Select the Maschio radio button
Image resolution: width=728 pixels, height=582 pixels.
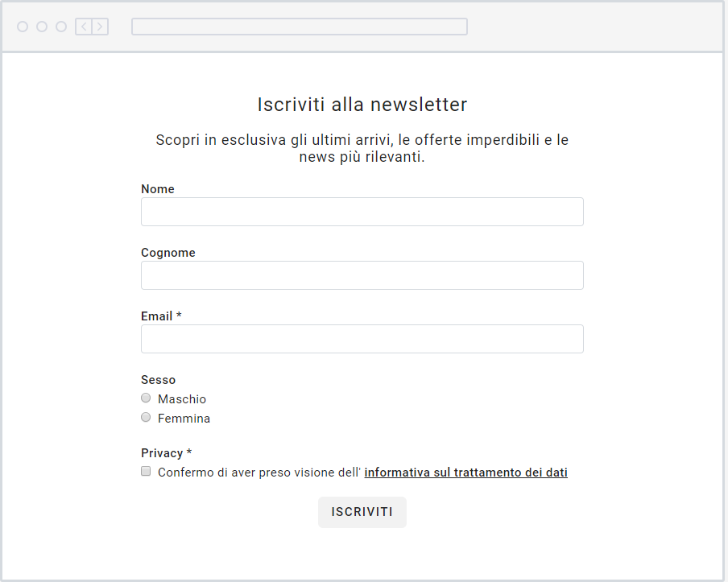(x=146, y=398)
